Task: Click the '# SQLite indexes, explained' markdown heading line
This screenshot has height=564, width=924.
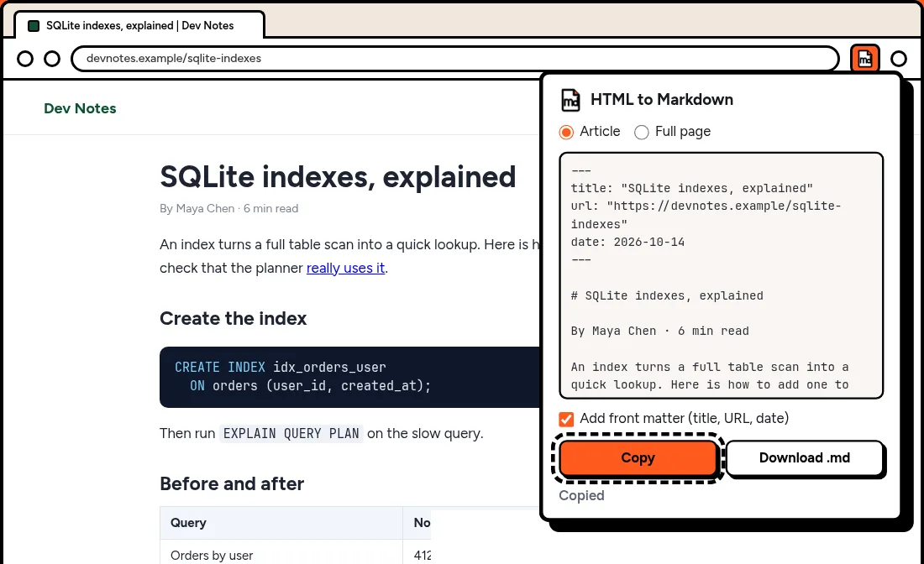Action: (x=666, y=295)
